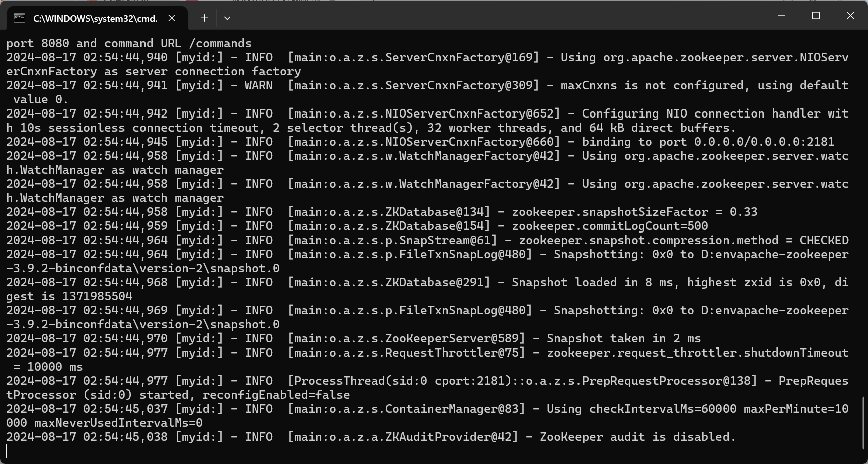This screenshot has width=868, height=464.
Task: Click 'binding to port 0.0.0.0/0.0.0.0:2181' text
Action: point(708,142)
